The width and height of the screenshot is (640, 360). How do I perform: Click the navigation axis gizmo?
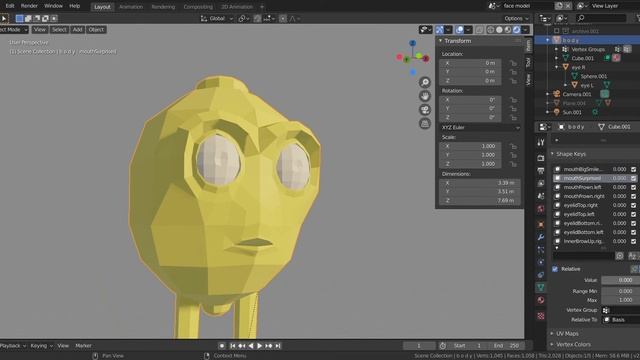[413, 58]
